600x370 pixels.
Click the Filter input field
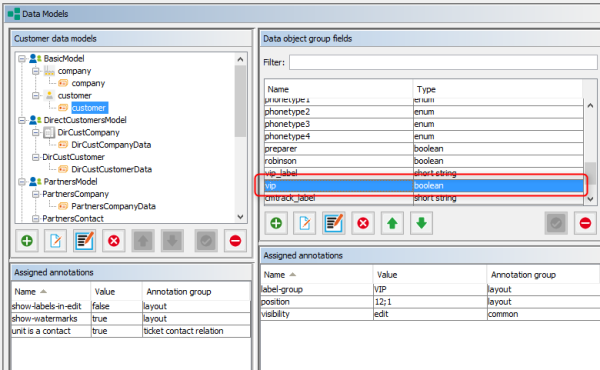(443, 62)
